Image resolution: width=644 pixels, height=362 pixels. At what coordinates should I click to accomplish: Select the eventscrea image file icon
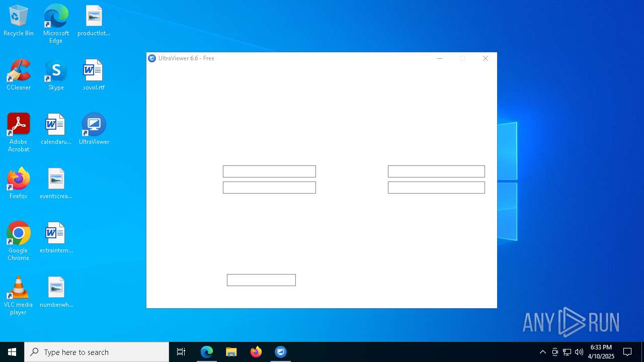pos(56,184)
